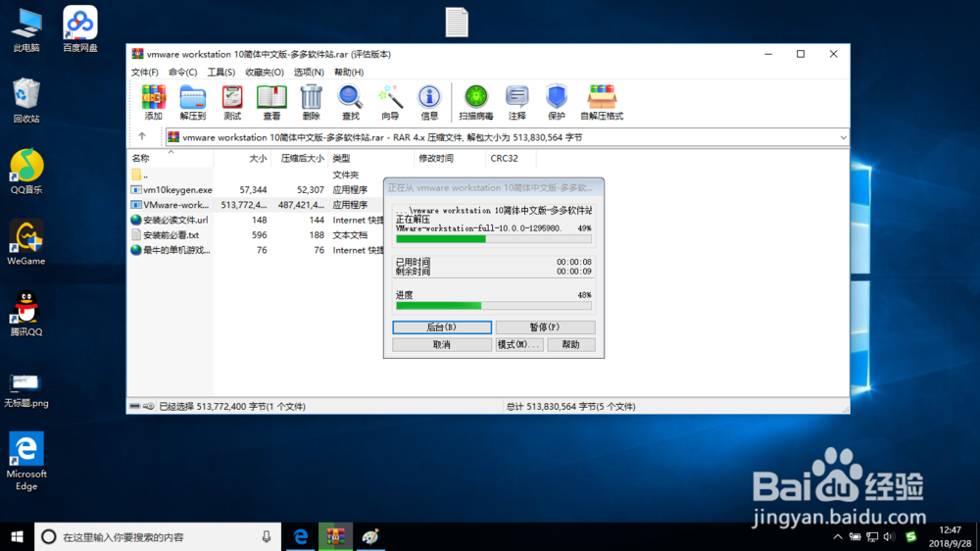This screenshot has width=980, height=551.
Task: Click the Protect (保护) shield icon
Action: pyautogui.click(x=557, y=103)
